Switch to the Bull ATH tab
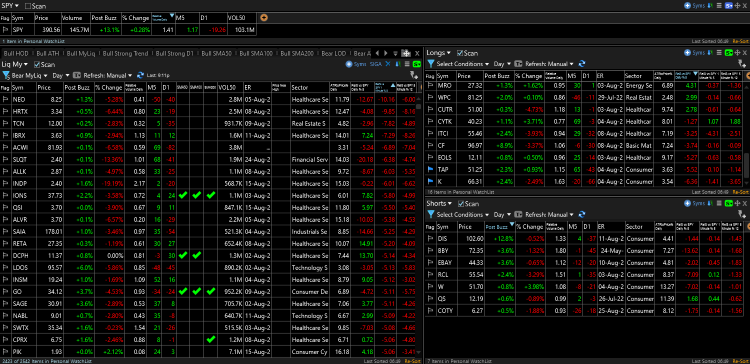This screenshot has height=364, width=750. [48, 53]
